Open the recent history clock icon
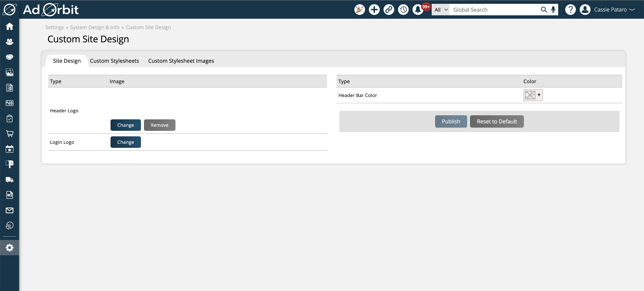 403,10
